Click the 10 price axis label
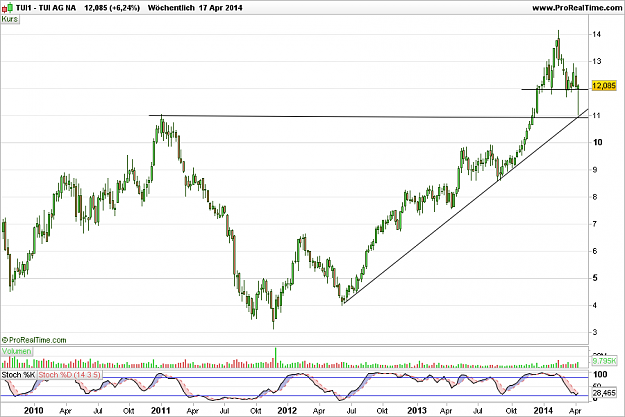Image resolution: width=625 pixels, height=417 pixels. [x=597, y=142]
